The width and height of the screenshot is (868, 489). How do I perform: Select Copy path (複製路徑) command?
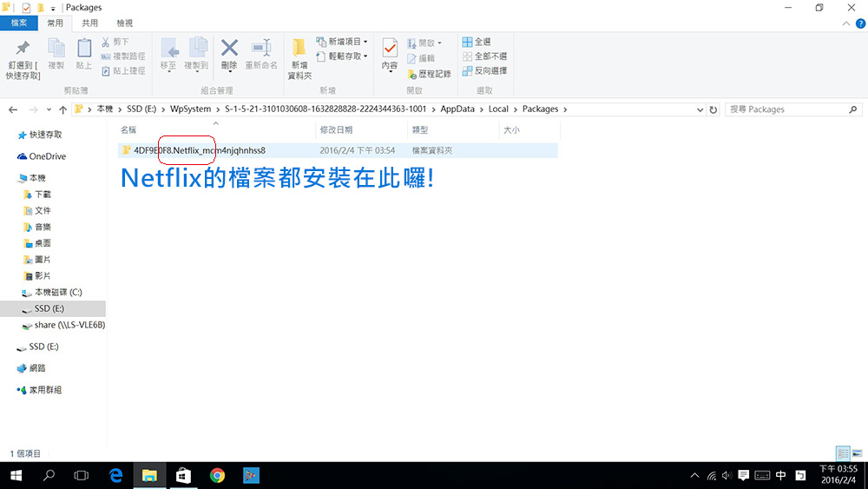tap(123, 56)
